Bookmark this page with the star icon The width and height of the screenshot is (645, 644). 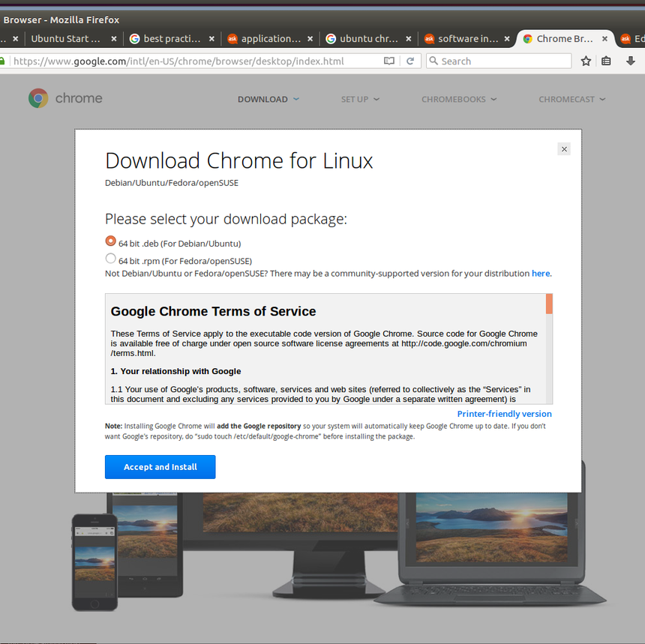point(586,61)
